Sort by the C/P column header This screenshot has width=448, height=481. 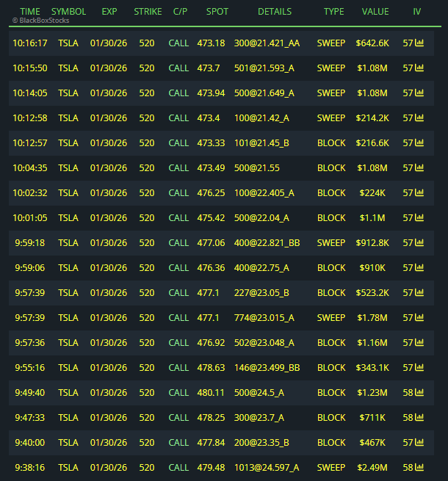pyautogui.click(x=180, y=12)
